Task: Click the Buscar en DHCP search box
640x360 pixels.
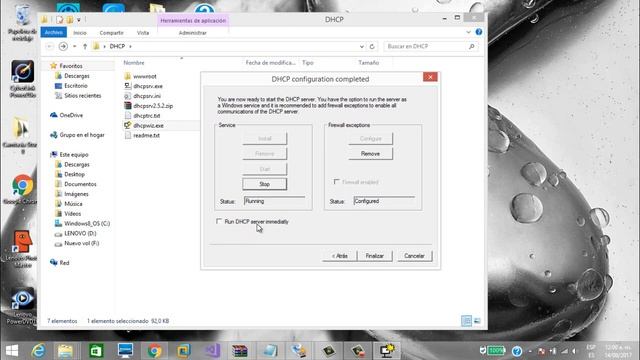Action: coord(425,47)
